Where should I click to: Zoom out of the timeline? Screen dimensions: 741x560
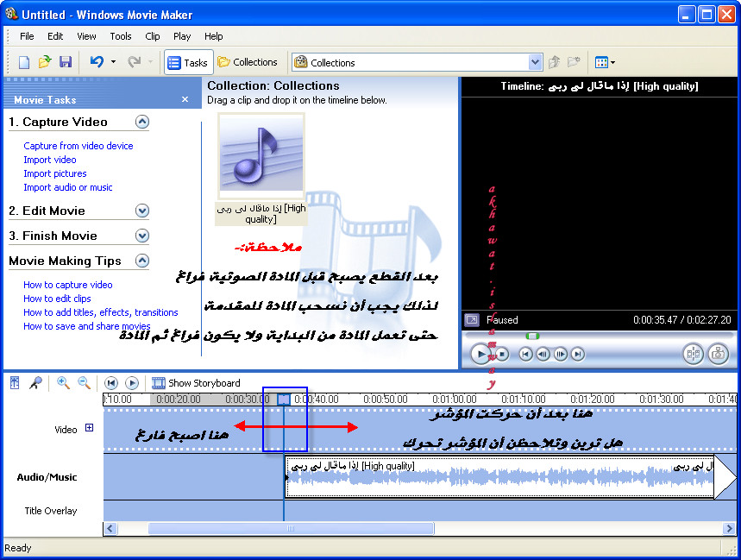tap(85, 383)
